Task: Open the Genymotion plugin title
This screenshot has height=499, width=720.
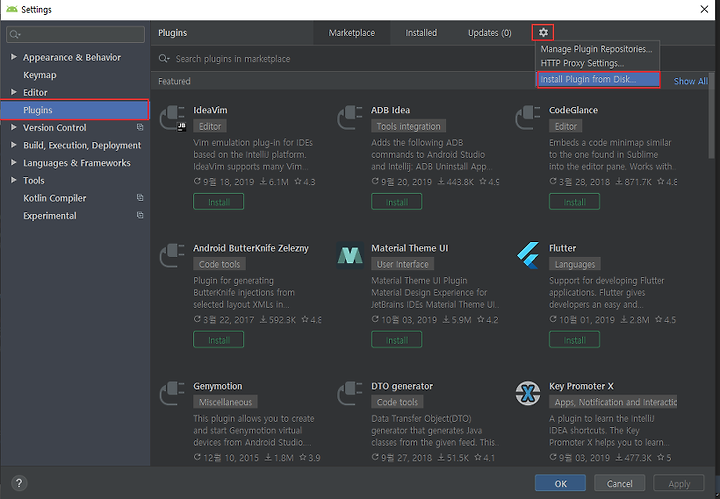Action: pyautogui.click(x=218, y=386)
